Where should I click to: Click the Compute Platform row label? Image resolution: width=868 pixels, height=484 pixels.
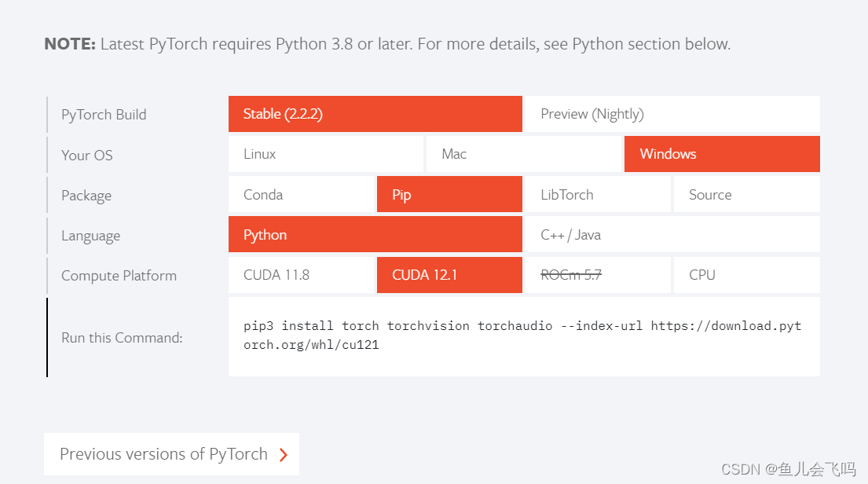point(119,276)
